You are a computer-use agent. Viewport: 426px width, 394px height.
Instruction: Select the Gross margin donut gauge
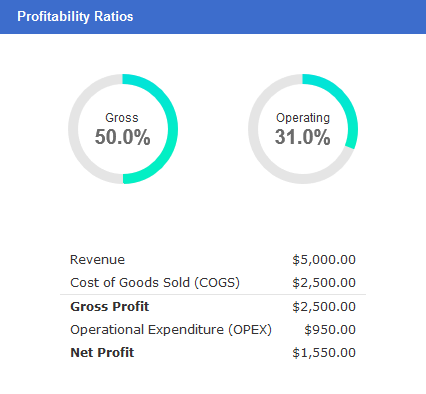(123, 129)
